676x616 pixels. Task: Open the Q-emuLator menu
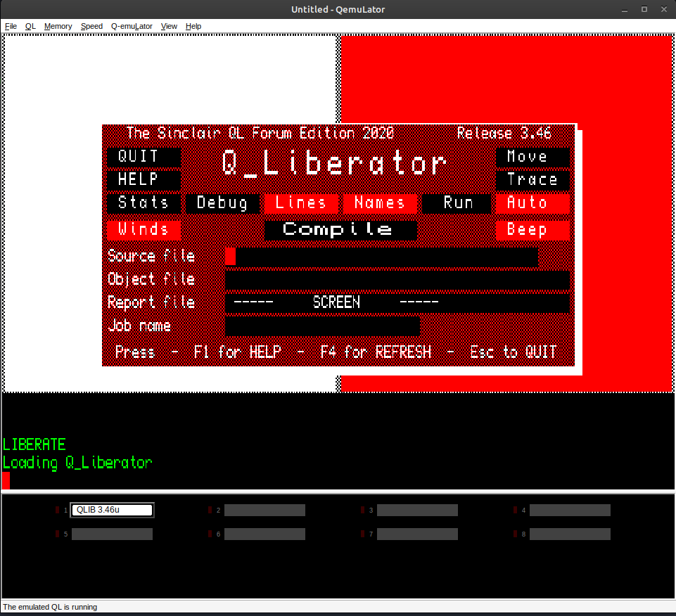[x=132, y=26]
